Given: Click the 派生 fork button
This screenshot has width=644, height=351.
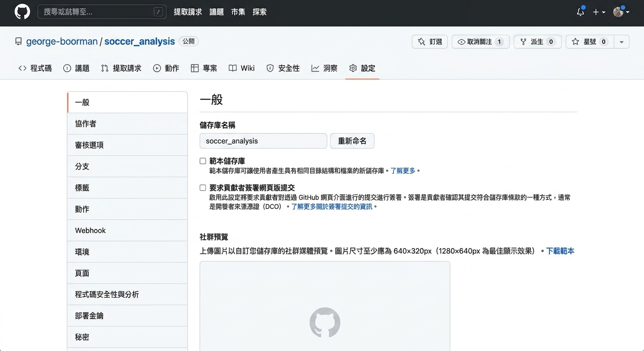Looking at the screenshot, I should [x=537, y=42].
